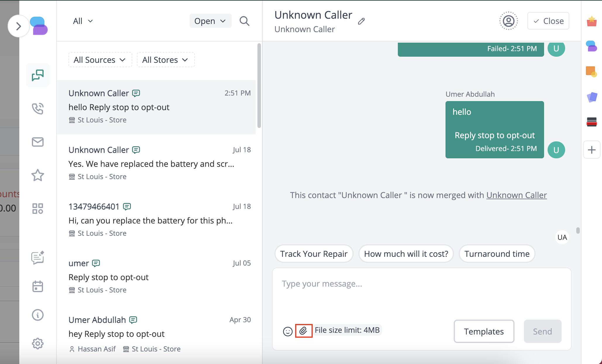Select the umer conversation from Jul 05
The width and height of the screenshot is (602, 364).
click(158, 276)
